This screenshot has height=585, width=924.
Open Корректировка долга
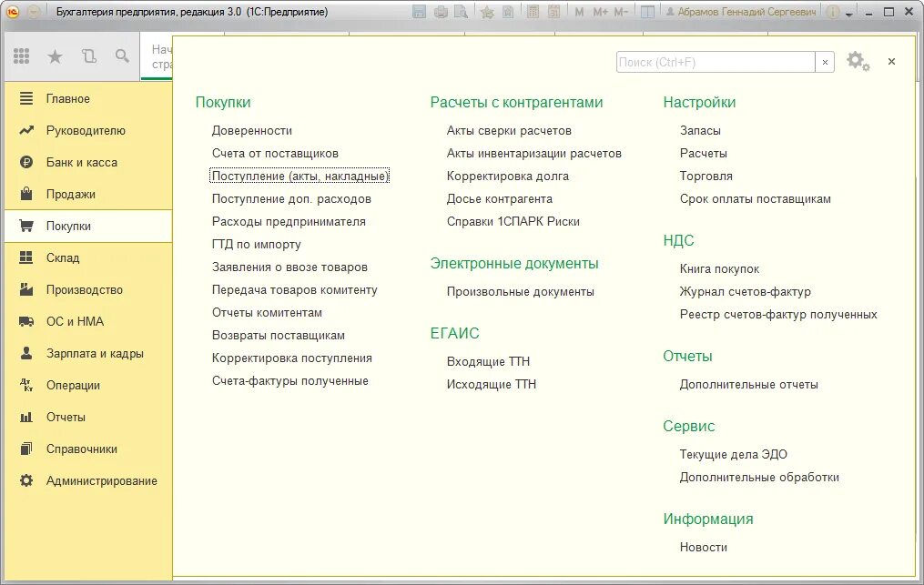point(507,176)
